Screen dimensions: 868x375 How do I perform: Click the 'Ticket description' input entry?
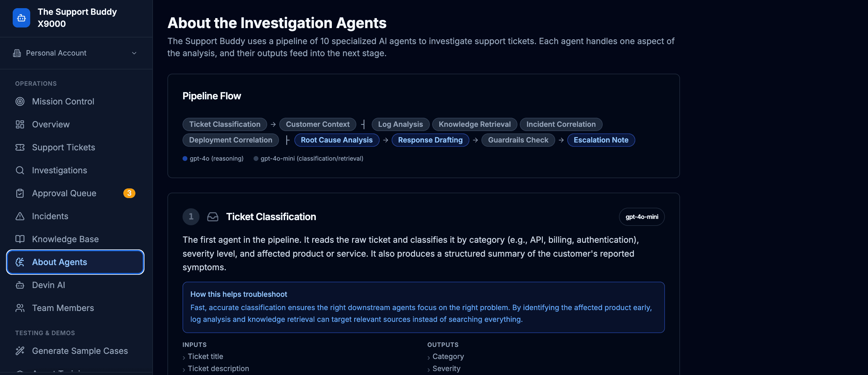(x=218, y=369)
